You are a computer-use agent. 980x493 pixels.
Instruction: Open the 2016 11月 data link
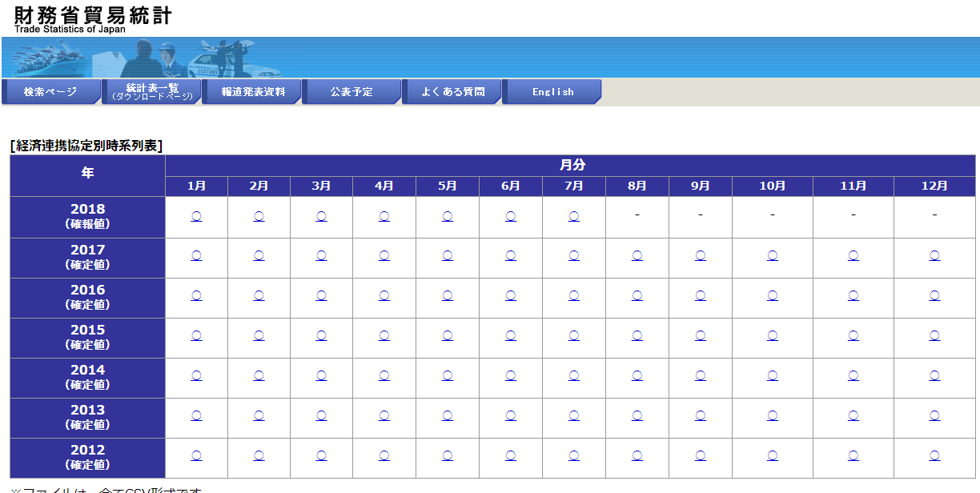pyautogui.click(x=853, y=296)
